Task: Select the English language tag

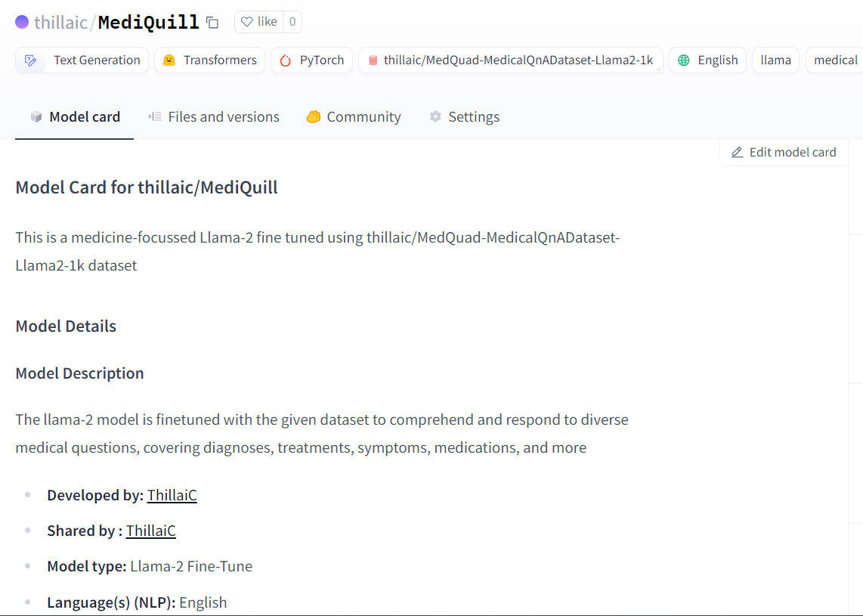Action: tap(707, 60)
